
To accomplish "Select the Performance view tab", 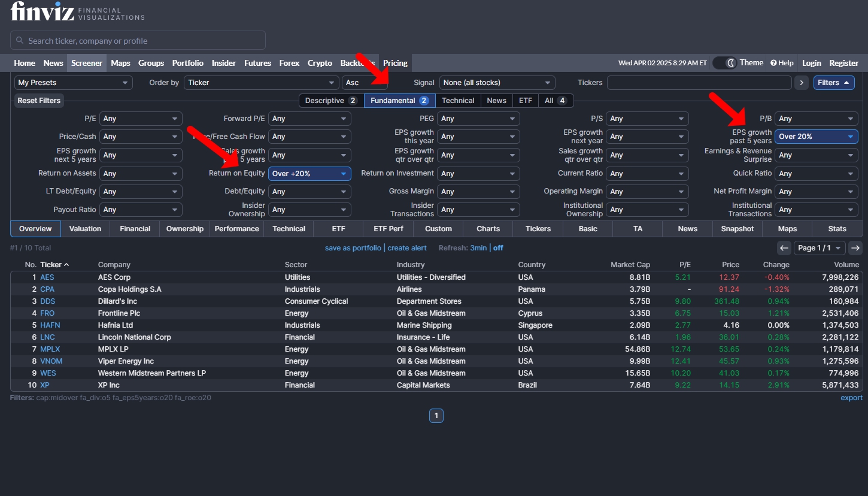I will tap(236, 229).
